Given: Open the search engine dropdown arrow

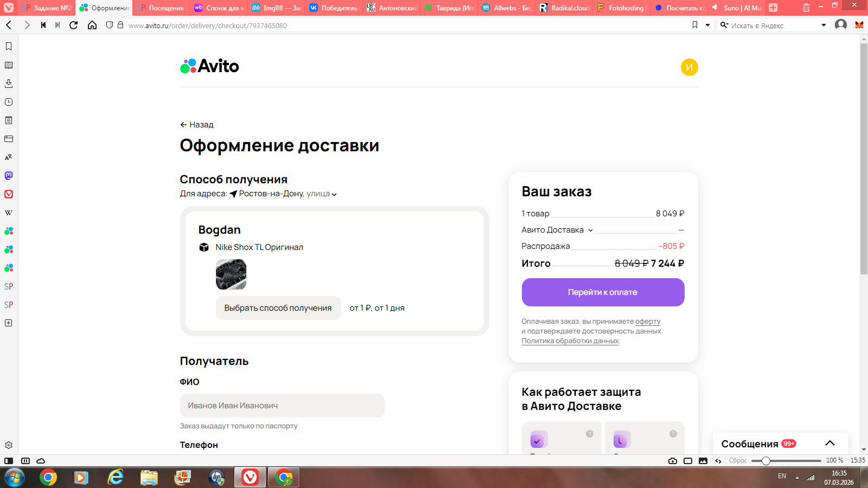Looking at the screenshot, I should coord(824,25).
